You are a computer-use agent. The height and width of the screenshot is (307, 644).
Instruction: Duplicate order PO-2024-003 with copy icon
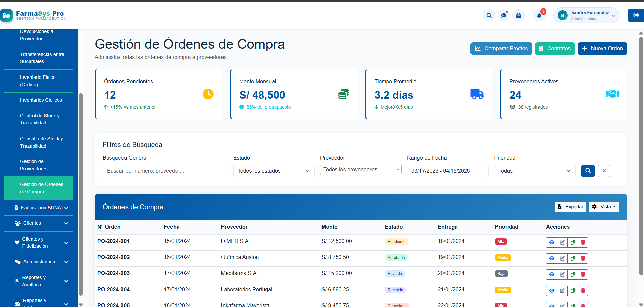pos(573,274)
